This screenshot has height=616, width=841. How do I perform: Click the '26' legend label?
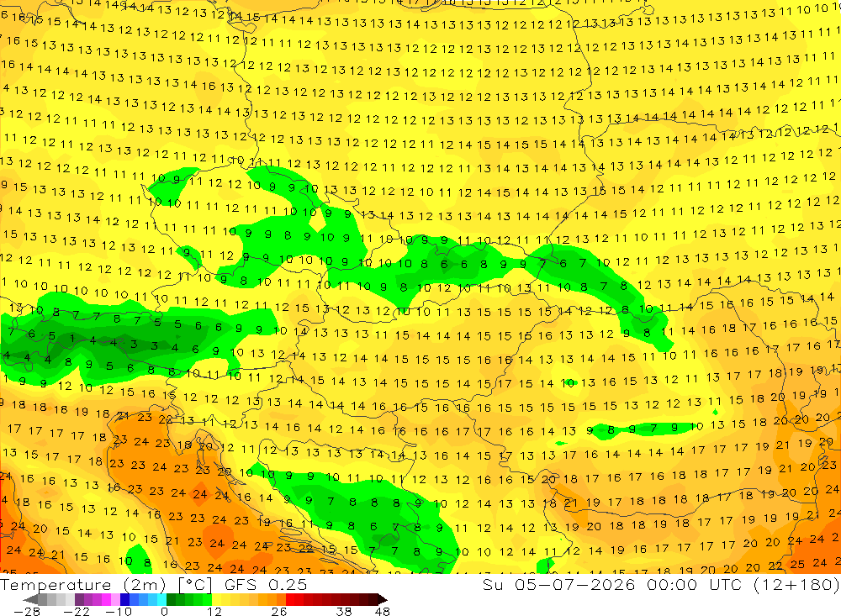[x=279, y=611]
